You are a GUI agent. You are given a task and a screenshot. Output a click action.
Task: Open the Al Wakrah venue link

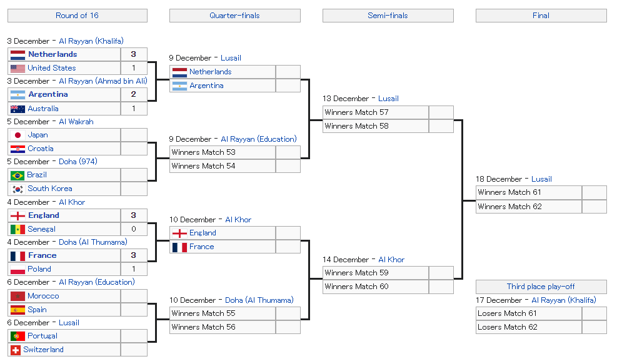76,122
